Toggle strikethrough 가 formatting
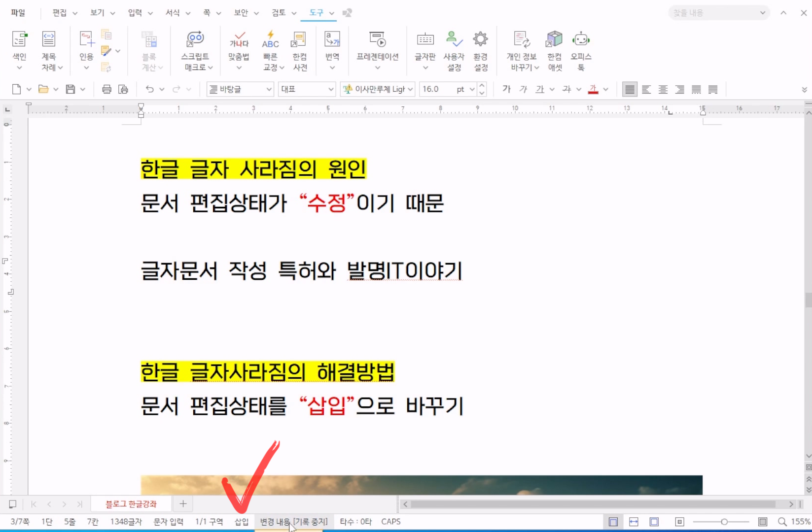Image resolution: width=812 pixels, height=532 pixels. [x=566, y=89]
